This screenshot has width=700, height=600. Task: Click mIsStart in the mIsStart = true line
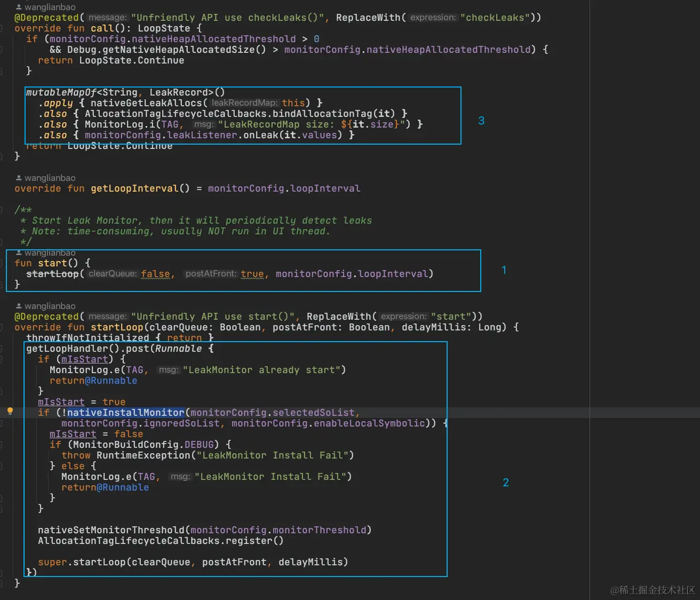[61, 402]
